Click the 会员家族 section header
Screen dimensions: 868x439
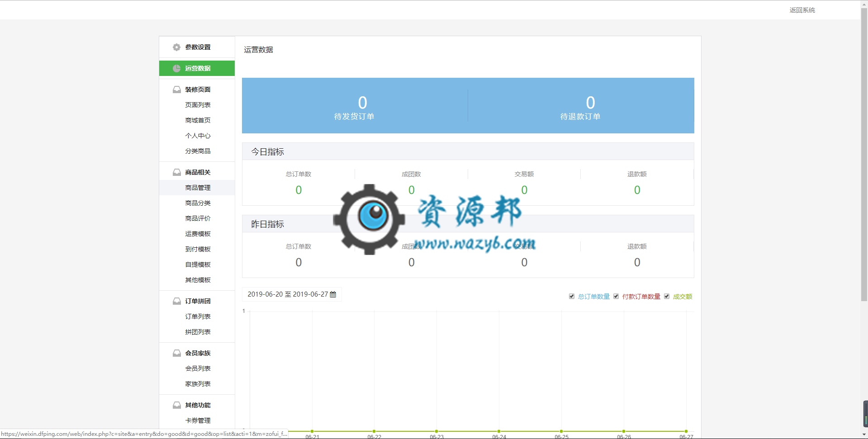pos(197,353)
